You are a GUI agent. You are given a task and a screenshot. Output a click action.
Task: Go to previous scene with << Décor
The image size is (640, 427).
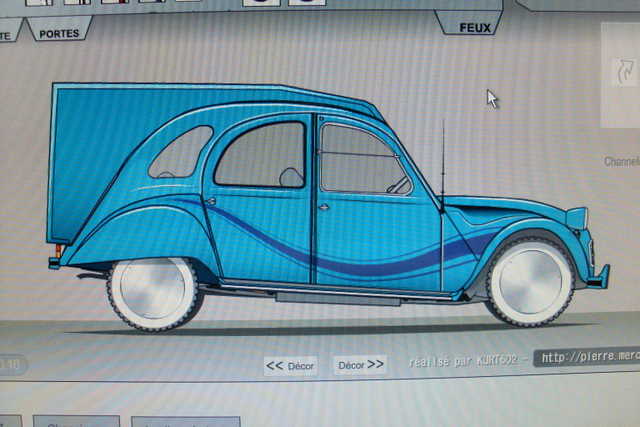tap(291, 365)
